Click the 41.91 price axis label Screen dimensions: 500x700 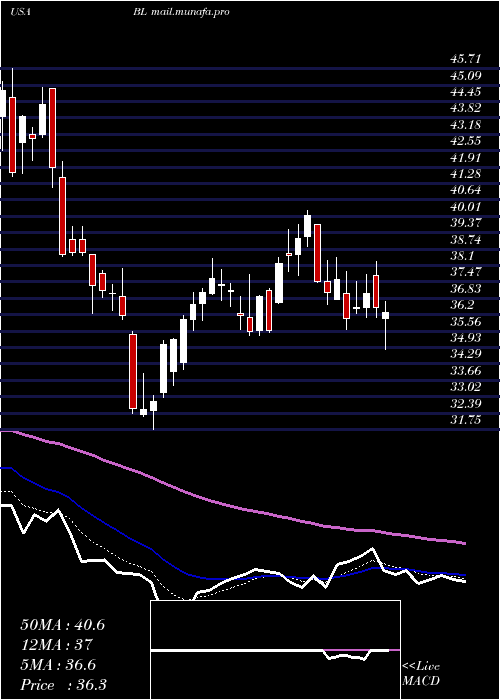pyautogui.click(x=465, y=158)
